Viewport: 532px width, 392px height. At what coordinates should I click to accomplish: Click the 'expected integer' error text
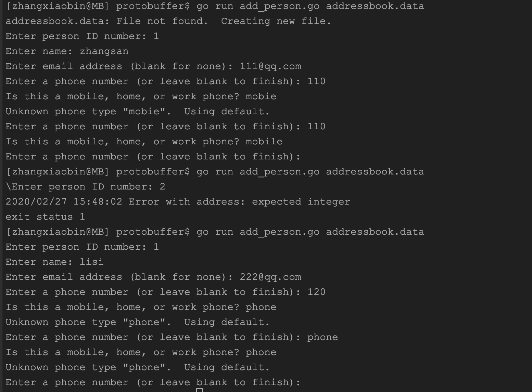(x=301, y=202)
